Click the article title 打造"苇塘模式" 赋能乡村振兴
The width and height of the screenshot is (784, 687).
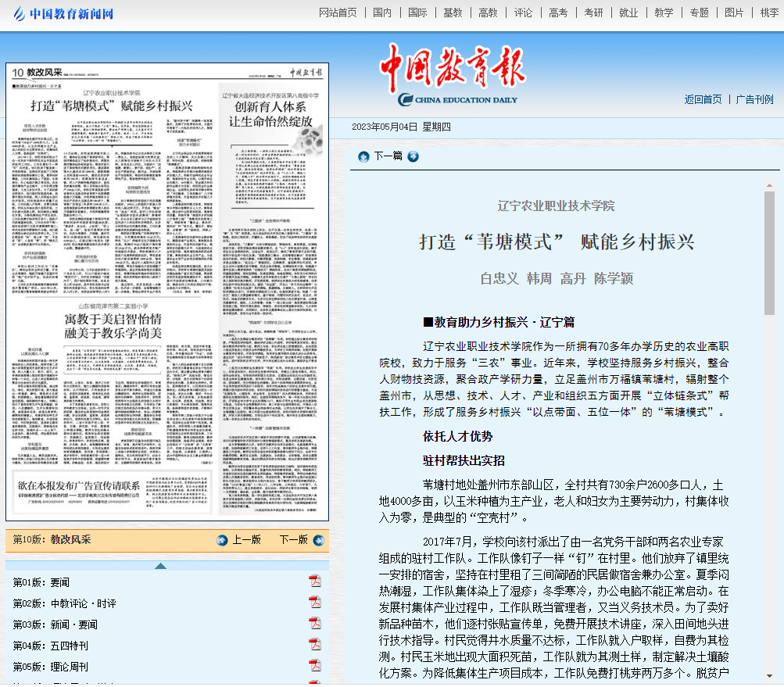(x=557, y=242)
